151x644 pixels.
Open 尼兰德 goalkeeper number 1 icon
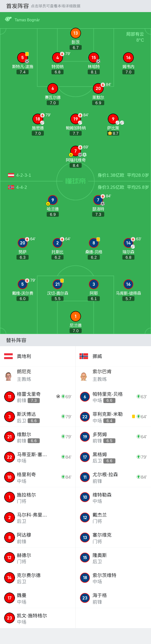pyautogui.click(x=75, y=316)
